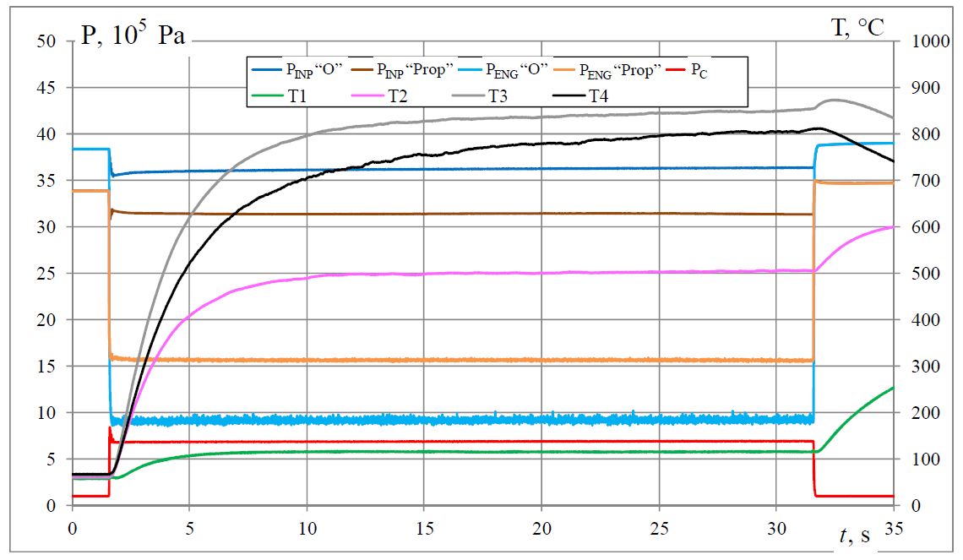Click the "t, s" time axis title
Image resolution: width=963 pixels, height=560 pixels.
(854, 534)
